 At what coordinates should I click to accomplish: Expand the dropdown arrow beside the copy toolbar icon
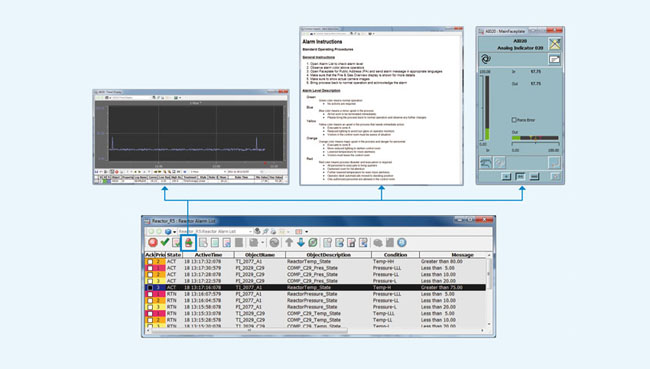coord(263,243)
